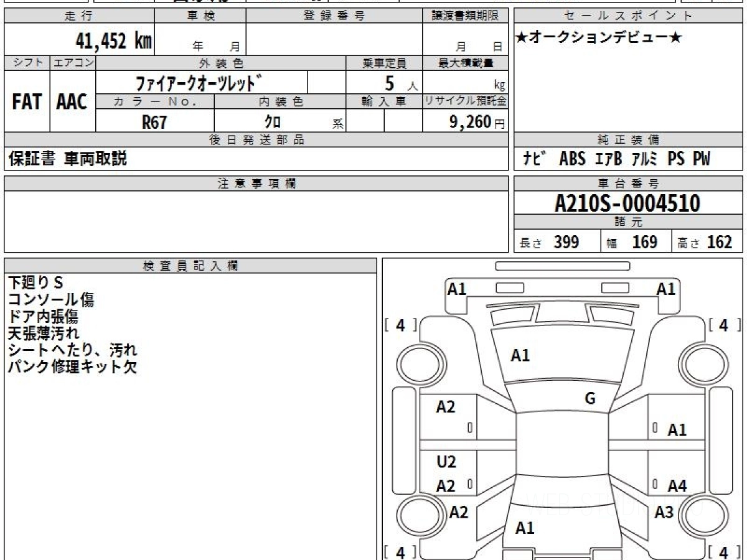Click the 純正装備 section header
The height and width of the screenshot is (560, 747).
pyautogui.click(x=629, y=140)
